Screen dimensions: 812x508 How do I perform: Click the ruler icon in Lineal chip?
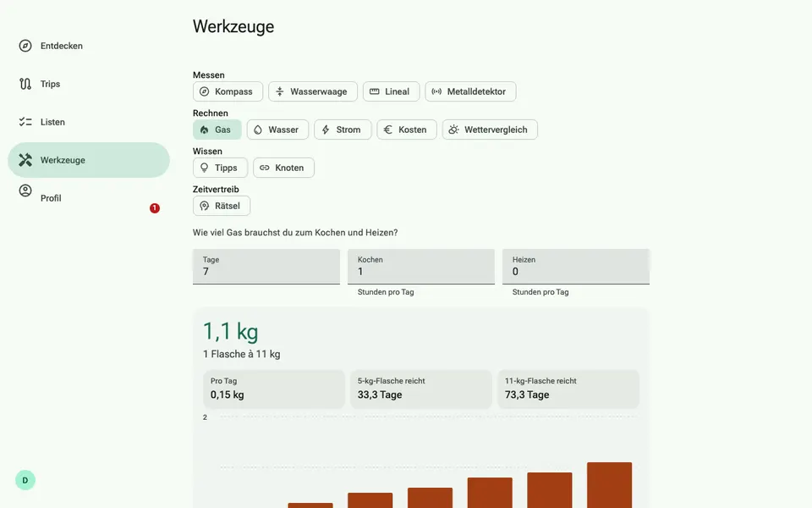375,91
